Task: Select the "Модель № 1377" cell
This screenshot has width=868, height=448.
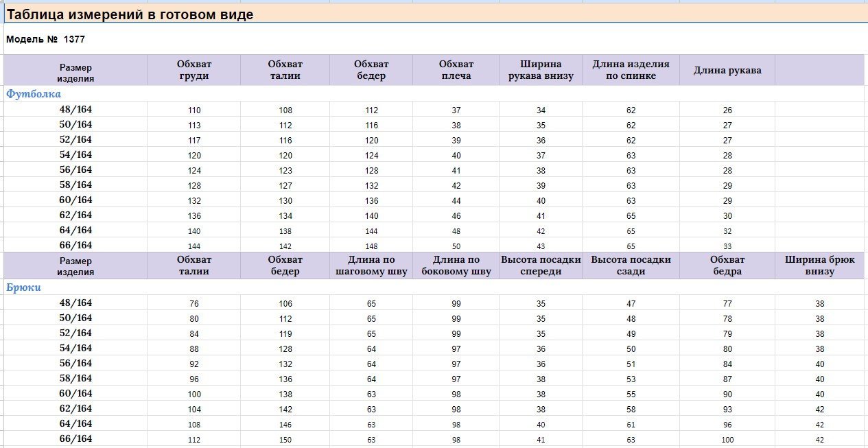Action: 45,40
